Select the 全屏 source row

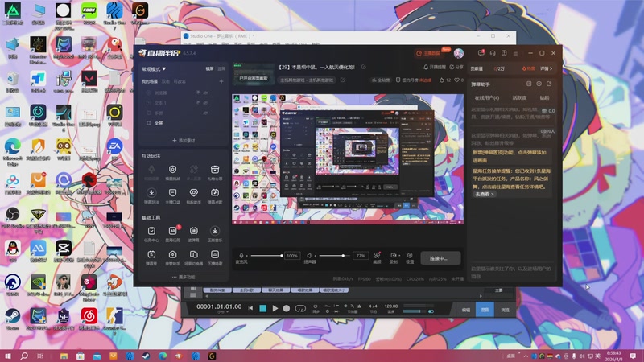184,123
